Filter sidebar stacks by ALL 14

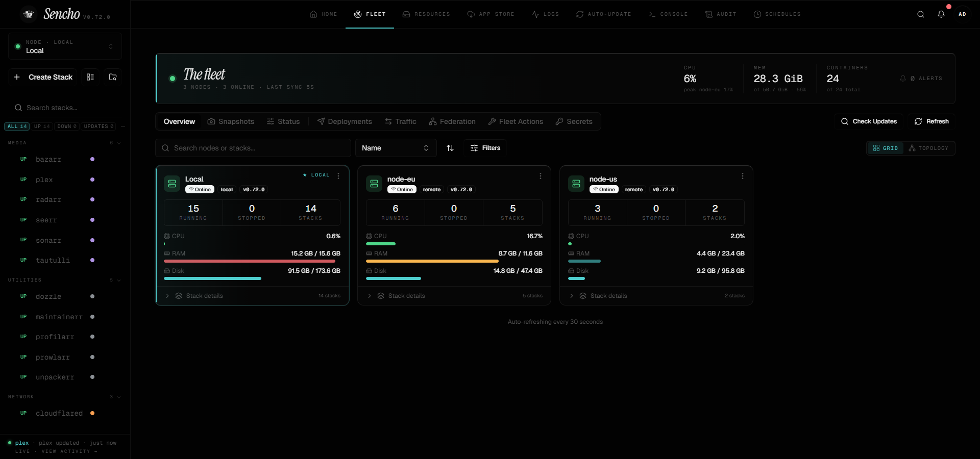pyautogui.click(x=17, y=126)
